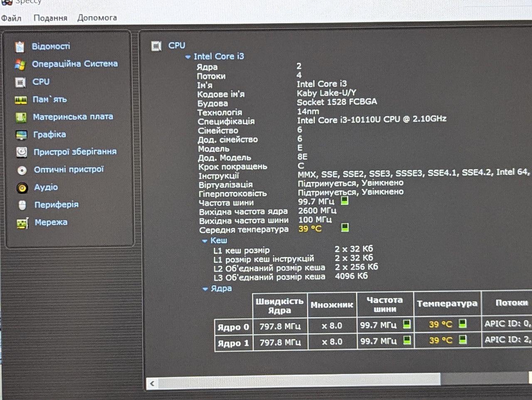Screen dimensions: 532x400
Task: Click the Віртуалізація row label
Action: pos(226,185)
